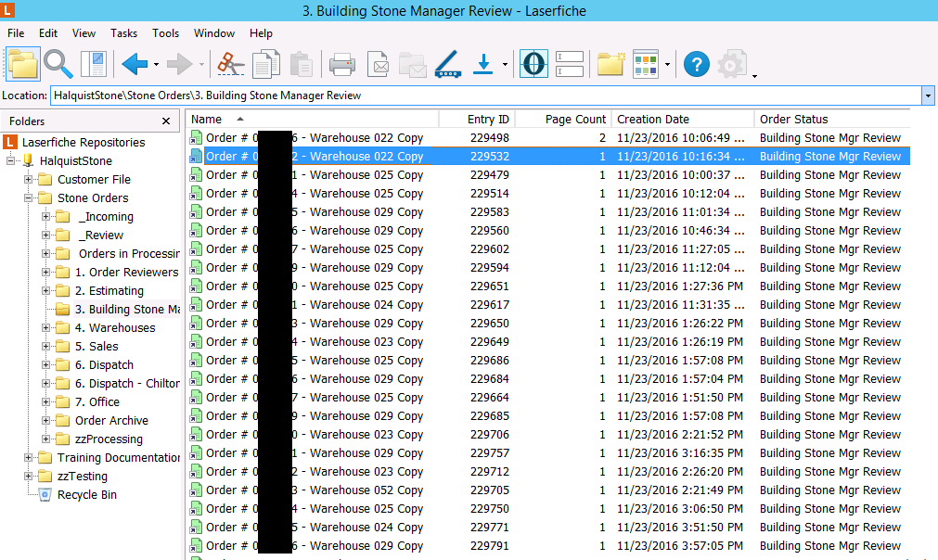Click the Laserfiche orange title bar logo
Image resolution: width=938 pixels, height=560 pixels.
pos(7,10)
